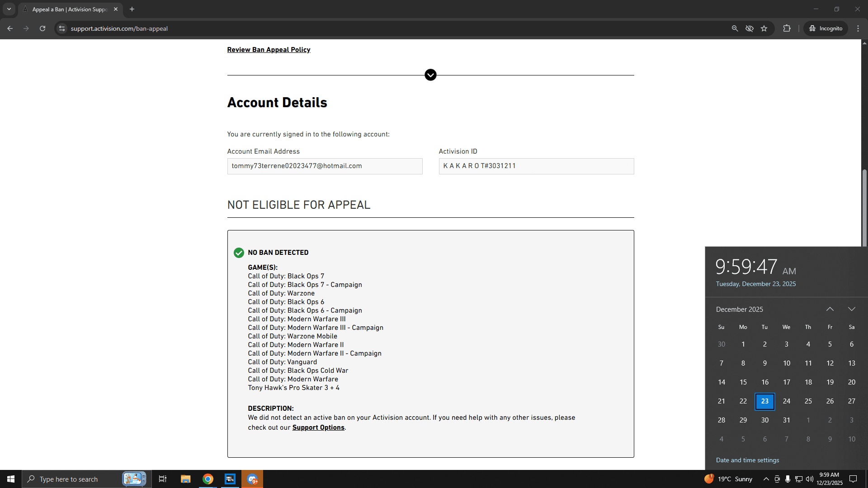868x488 pixels.
Task: Follow the Support Options link
Action: (x=318, y=427)
